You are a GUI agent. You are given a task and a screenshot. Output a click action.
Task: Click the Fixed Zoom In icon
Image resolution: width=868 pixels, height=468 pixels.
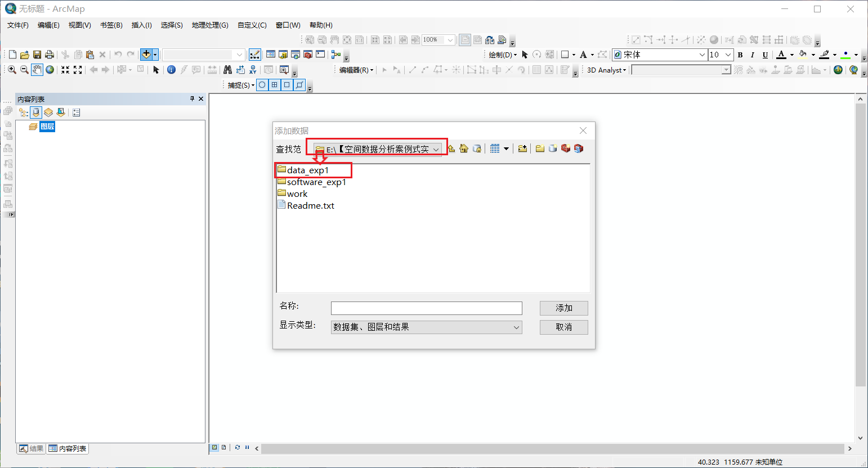65,70
